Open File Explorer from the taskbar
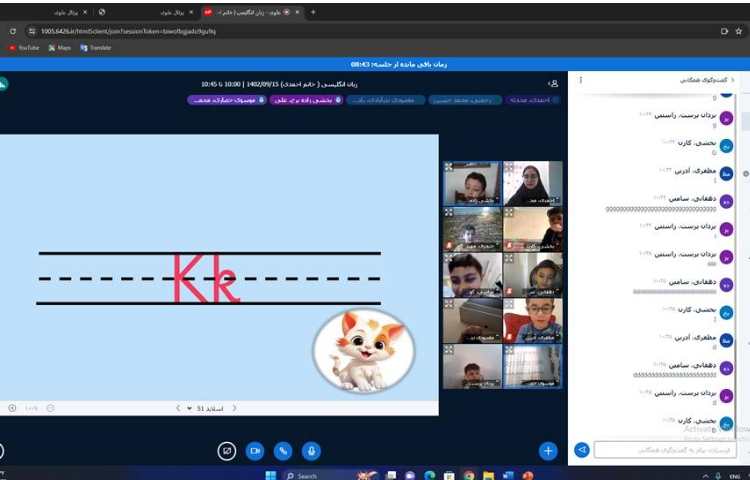 (x=488, y=476)
